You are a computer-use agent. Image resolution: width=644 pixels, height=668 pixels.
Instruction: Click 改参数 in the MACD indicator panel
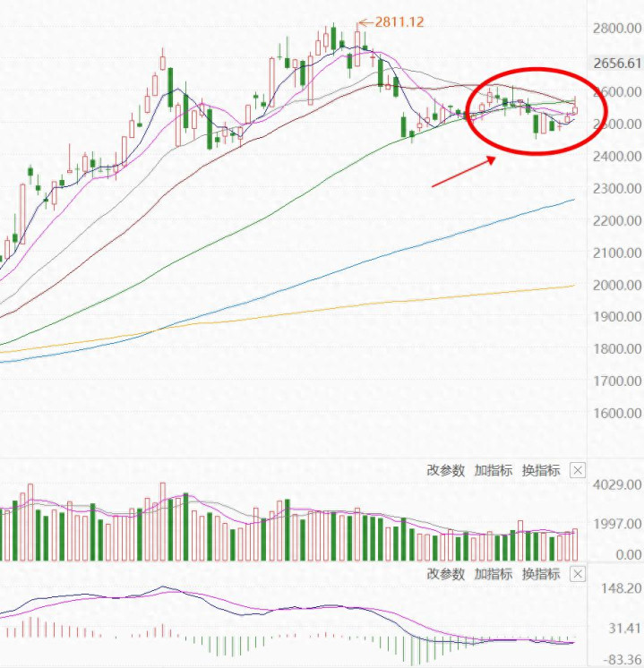pyautogui.click(x=445, y=574)
